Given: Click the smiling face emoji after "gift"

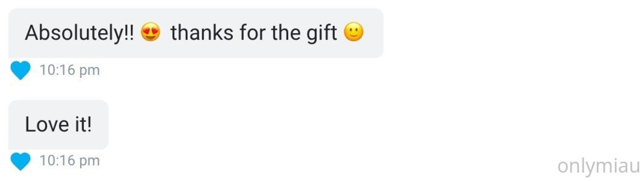Looking at the screenshot, I should click(354, 32).
